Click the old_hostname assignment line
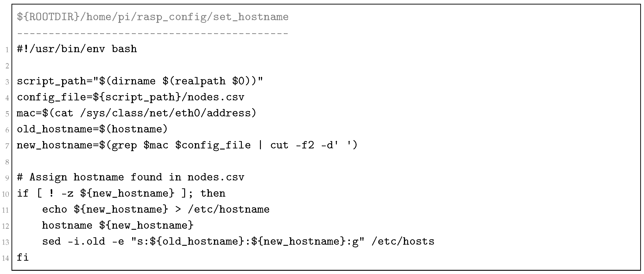Image resolution: width=644 pixels, height=274 pixels. [92, 129]
